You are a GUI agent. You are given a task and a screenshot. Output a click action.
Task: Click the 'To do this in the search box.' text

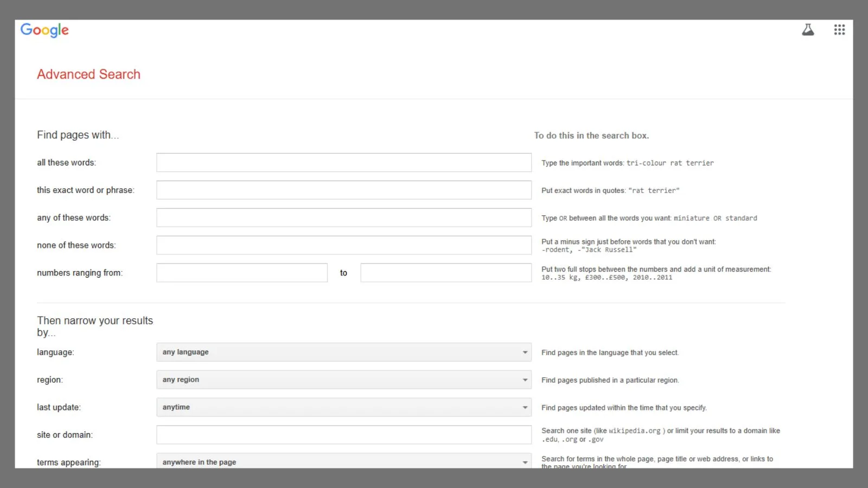(591, 136)
